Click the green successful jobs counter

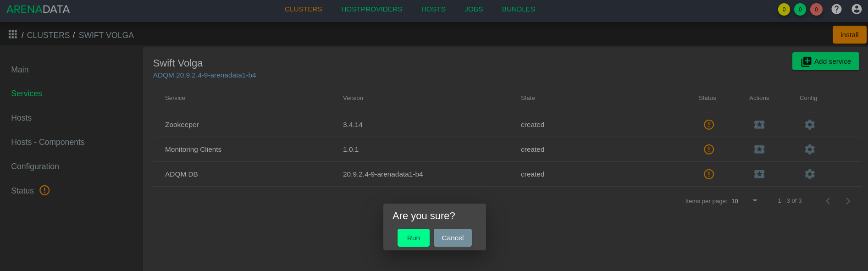(x=800, y=9)
